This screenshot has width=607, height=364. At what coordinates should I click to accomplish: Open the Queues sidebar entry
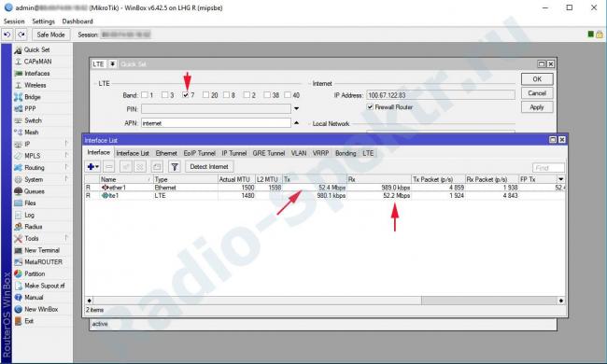coord(34,191)
